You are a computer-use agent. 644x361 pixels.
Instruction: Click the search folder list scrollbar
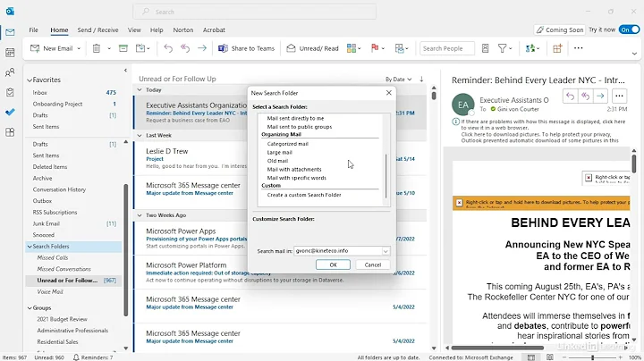[386, 176]
